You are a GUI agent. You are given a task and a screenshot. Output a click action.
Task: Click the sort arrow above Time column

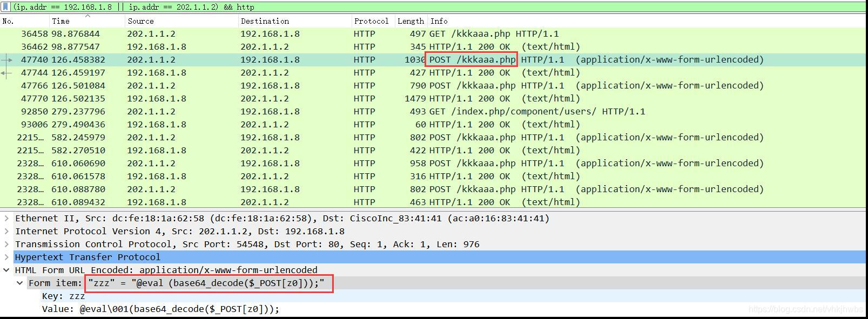point(88,17)
